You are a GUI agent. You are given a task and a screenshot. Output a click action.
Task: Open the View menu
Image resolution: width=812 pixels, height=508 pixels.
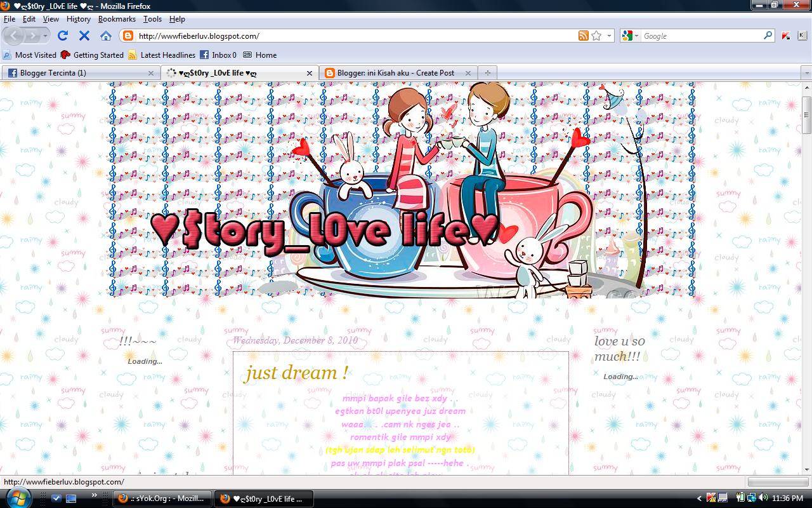tap(51, 19)
